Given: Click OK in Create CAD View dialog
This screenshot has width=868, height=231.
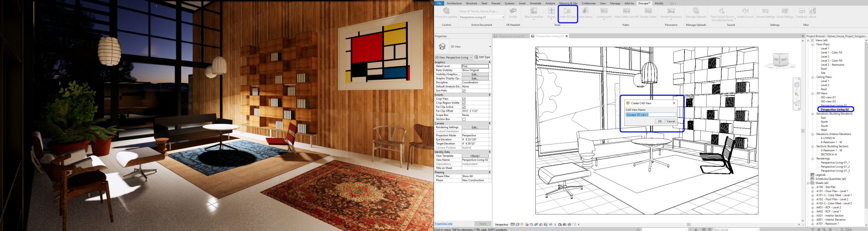Looking at the screenshot, I should point(660,121).
